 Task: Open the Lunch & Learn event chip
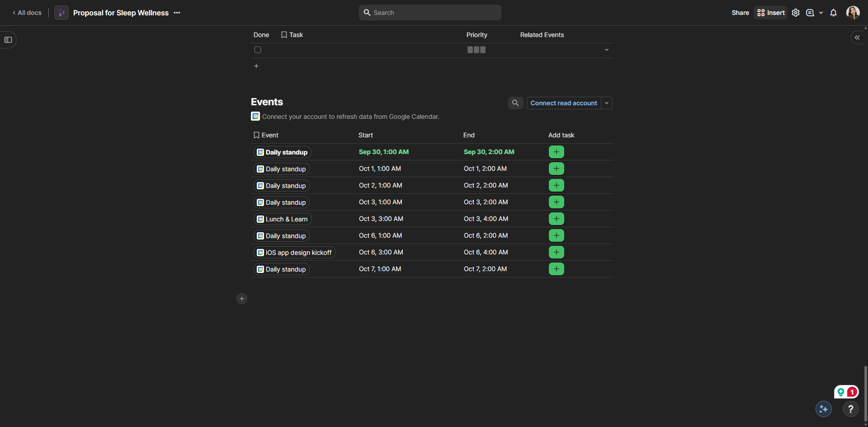point(283,219)
